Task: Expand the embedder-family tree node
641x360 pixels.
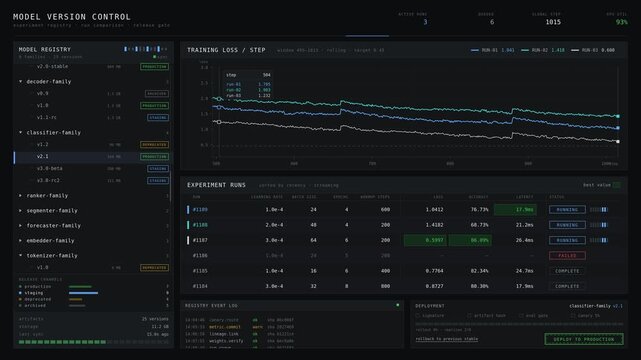Action: coord(20,241)
